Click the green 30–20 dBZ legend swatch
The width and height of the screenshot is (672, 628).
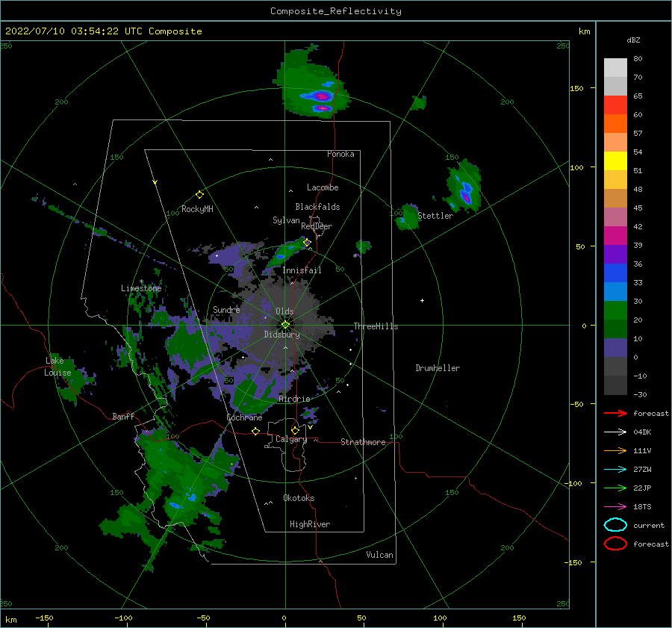point(615,311)
